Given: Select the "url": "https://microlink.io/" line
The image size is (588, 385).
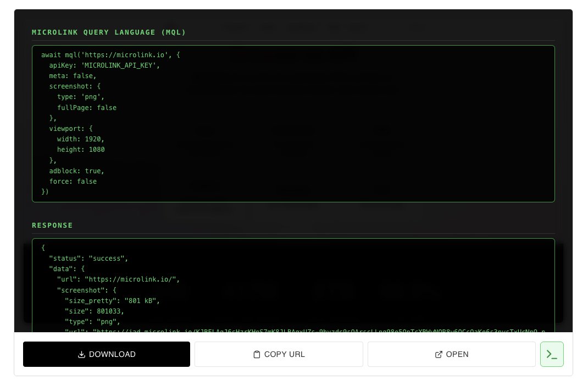Looking at the screenshot, I should point(118,279).
